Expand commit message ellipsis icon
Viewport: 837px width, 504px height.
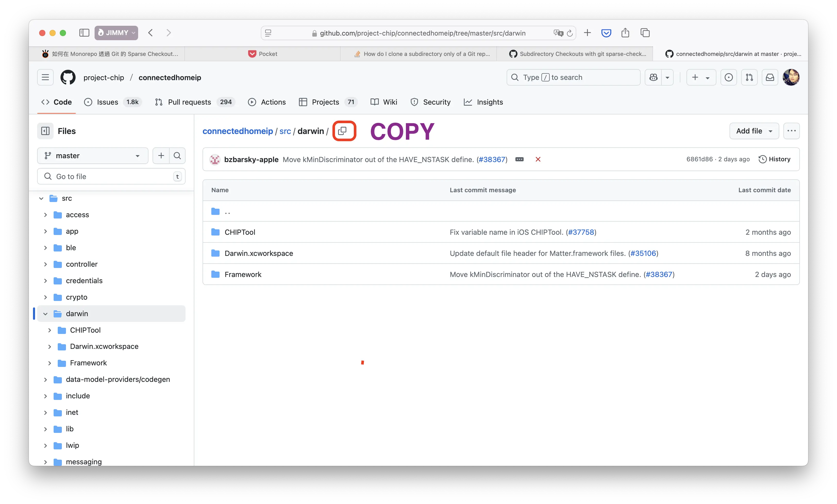click(x=520, y=159)
